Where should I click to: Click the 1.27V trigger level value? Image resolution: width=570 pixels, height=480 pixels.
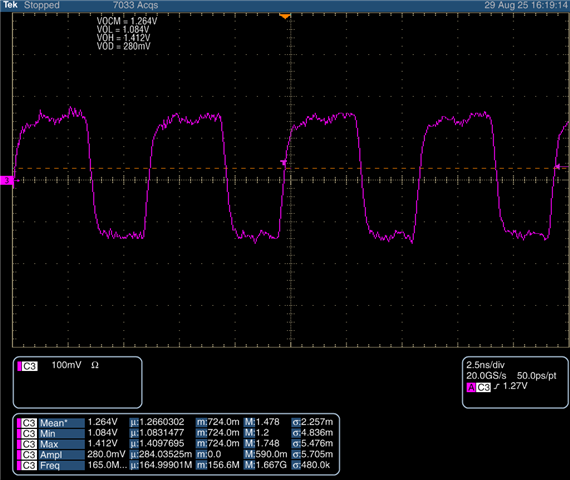pos(515,386)
